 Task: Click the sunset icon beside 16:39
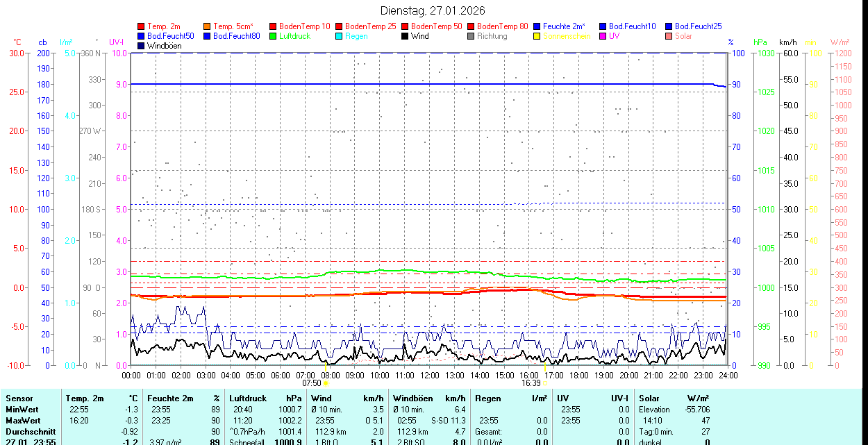(x=545, y=383)
